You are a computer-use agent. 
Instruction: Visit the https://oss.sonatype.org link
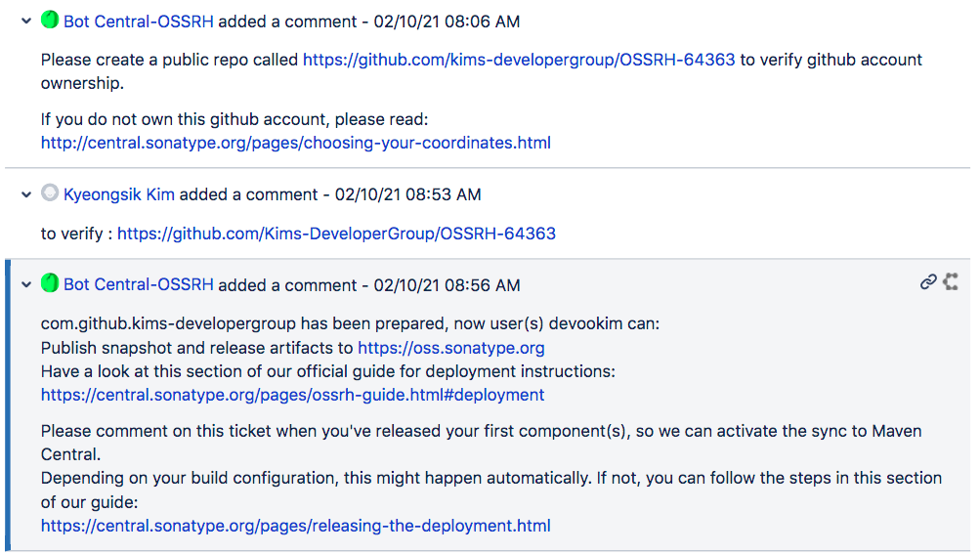pyautogui.click(x=451, y=348)
